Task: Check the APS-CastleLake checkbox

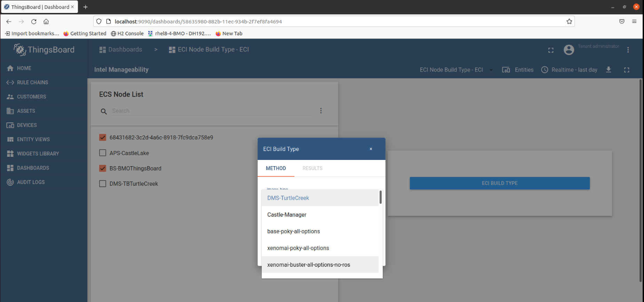Action: click(x=103, y=153)
